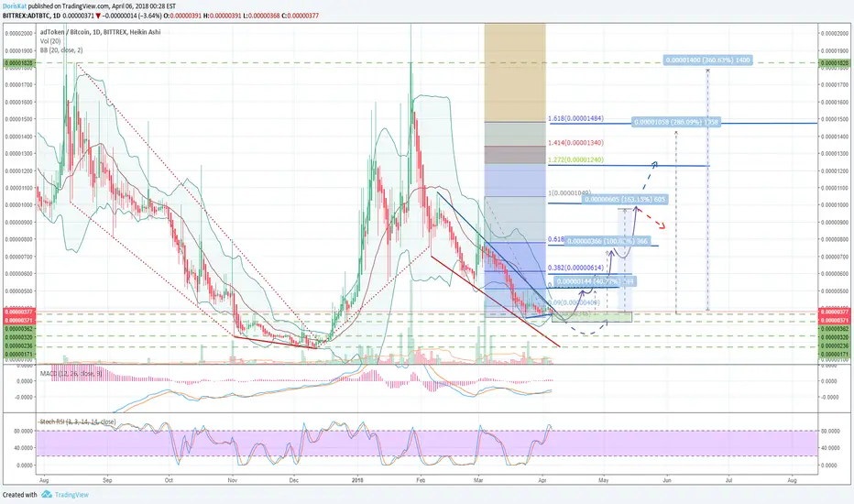Click the Feb label on time axis
Screen dimensions: 854x504
420,480
